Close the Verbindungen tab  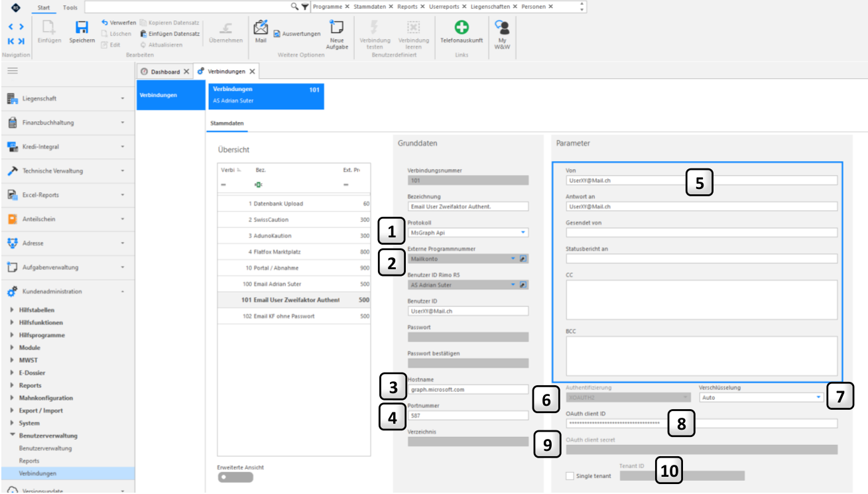(252, 71)
